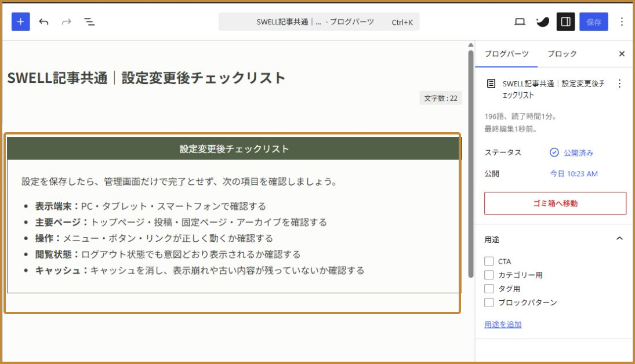Undo the last edit
635x364 pixels.
click(43, 22)
